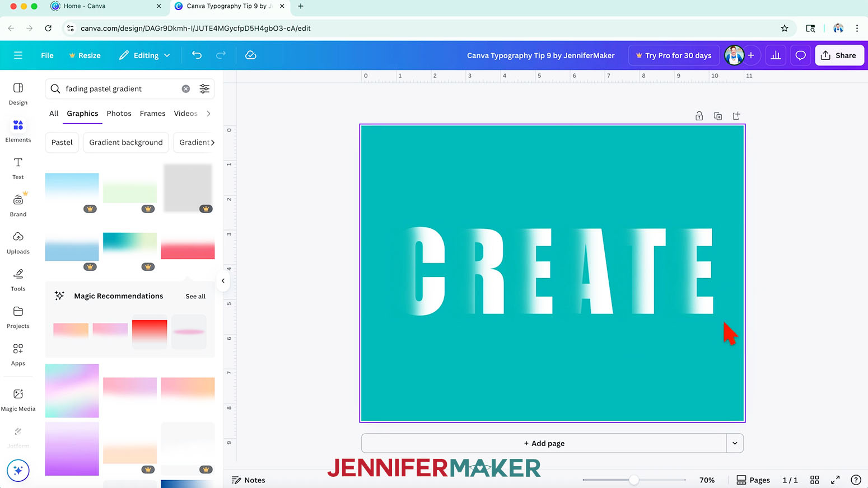Expand Add page dropdown arrow

(x=735, y=443)
